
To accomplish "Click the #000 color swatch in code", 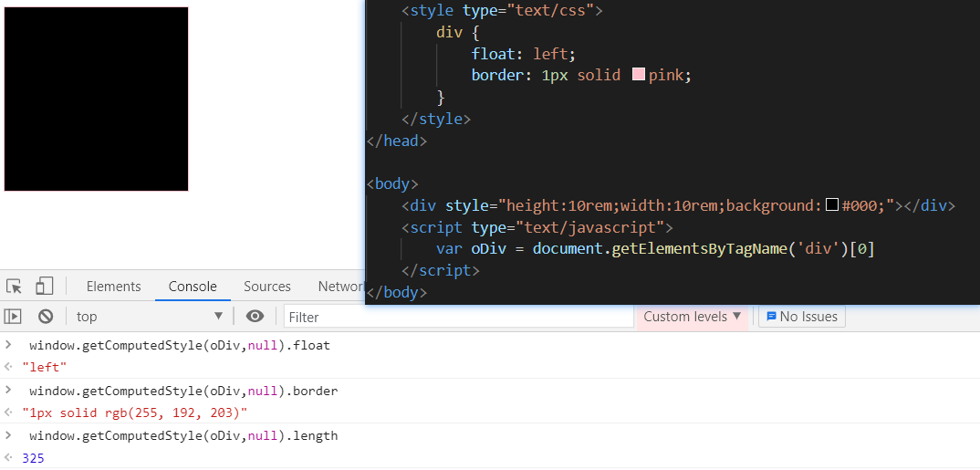I will tap(832, 205).
